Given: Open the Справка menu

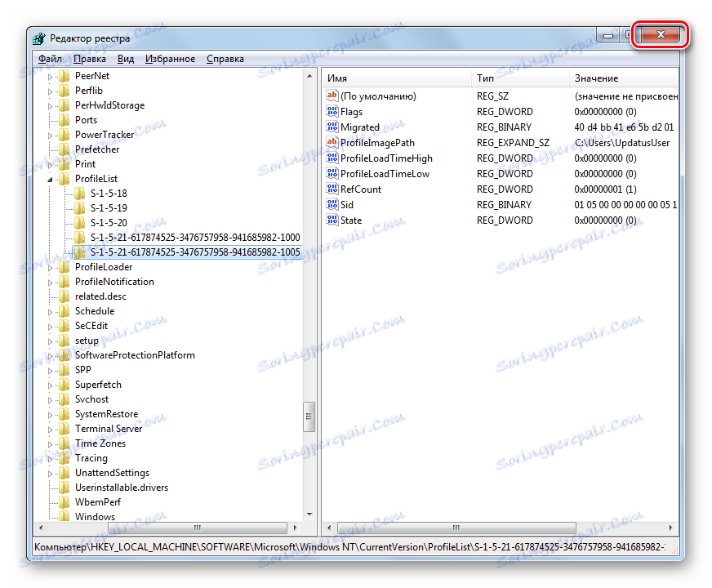Looking at the screenshot, I should [225, 59].
